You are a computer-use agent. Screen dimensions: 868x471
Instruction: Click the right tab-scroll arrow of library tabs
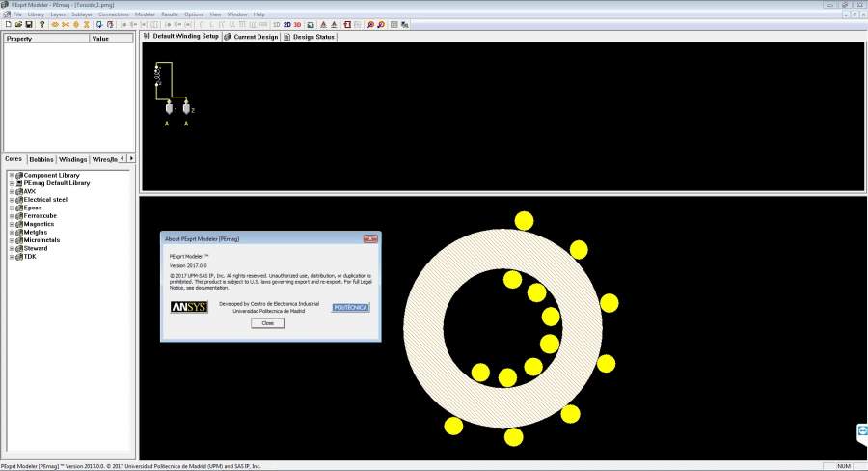pyautogui.click(x=131, y=158)
